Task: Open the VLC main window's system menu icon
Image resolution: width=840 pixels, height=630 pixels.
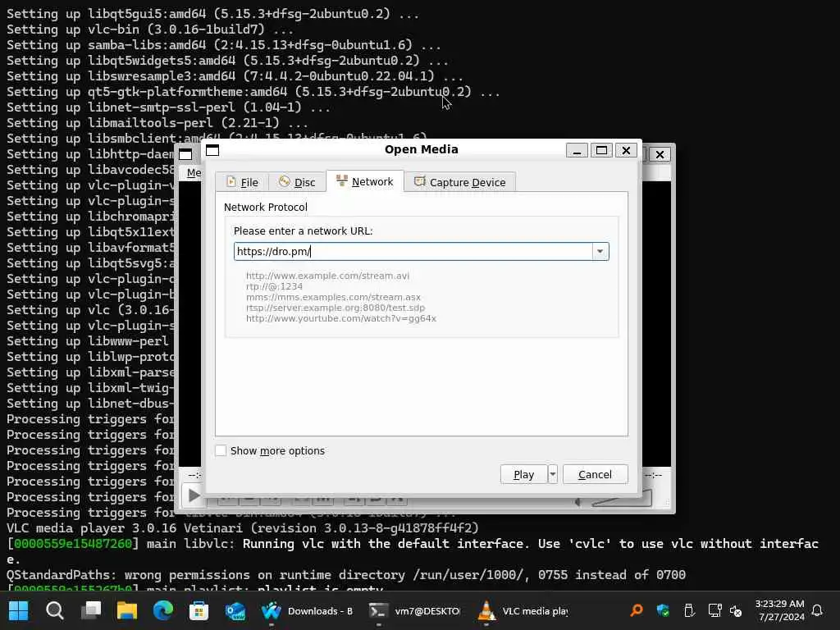Action: point(185,154)
